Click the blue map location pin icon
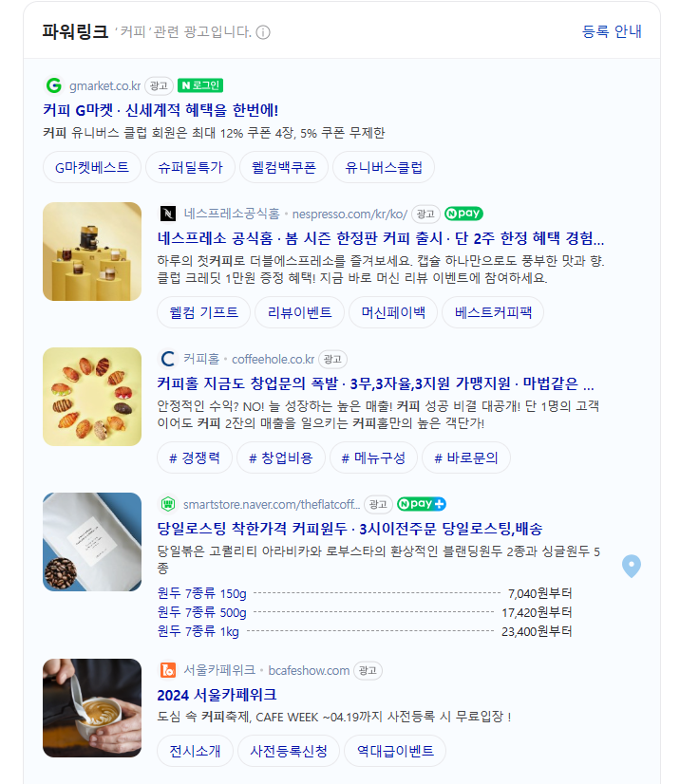Image resolution: width=680 pixels, height=784 pixels. (x=632, y=566)
